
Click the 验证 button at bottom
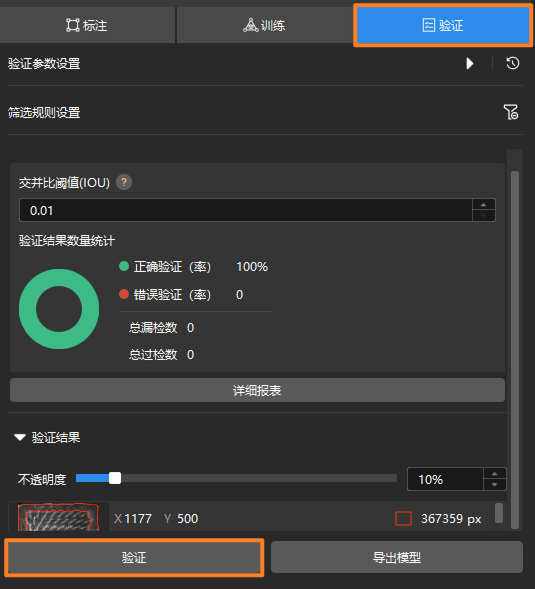tap(134, 557)
